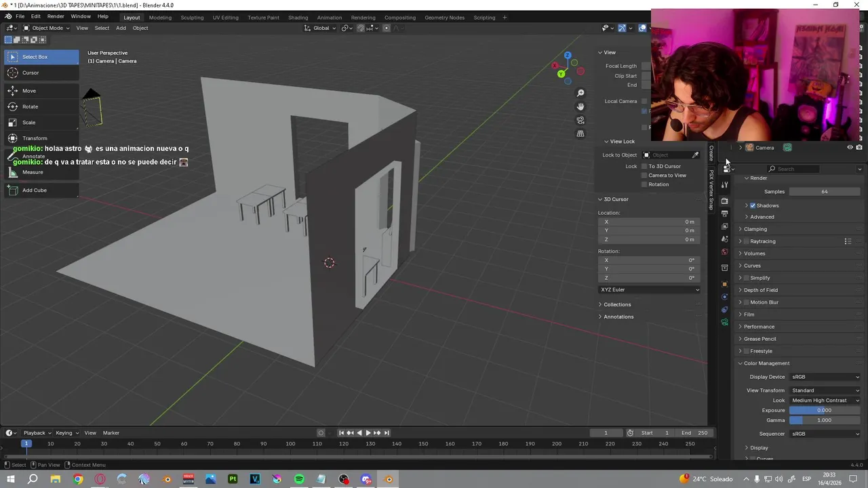Select the Rotate tool
Image resolution: width=868 pixels, height=488 pixels.
point(41,106)
